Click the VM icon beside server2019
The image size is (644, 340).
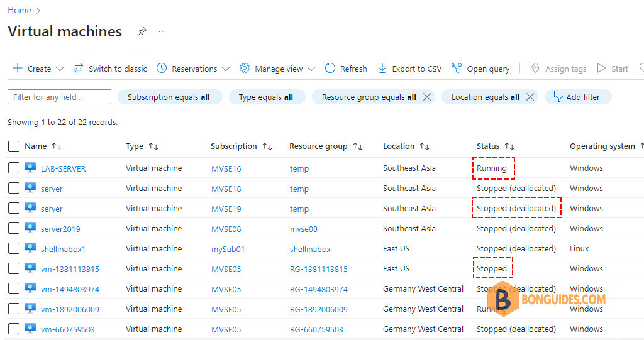[30, 228]
